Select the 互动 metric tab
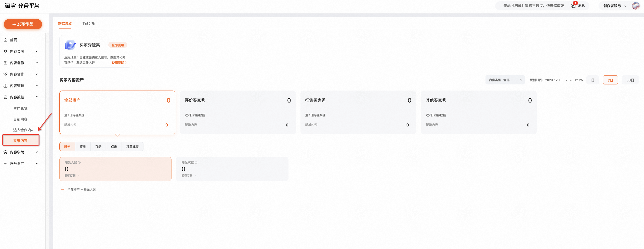Viewport: 644px width, 249px height. (x=98, y=147)
